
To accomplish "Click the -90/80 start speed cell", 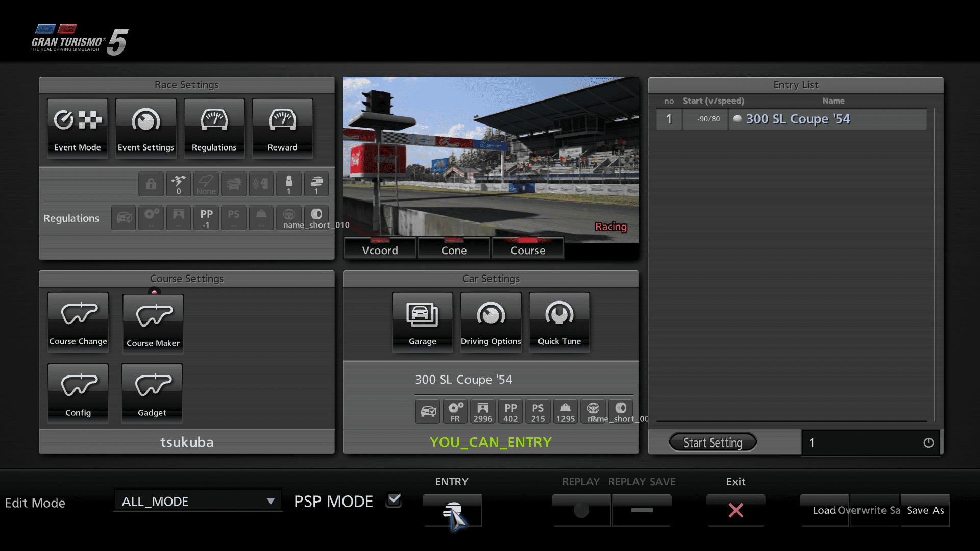I will (705, 119).
